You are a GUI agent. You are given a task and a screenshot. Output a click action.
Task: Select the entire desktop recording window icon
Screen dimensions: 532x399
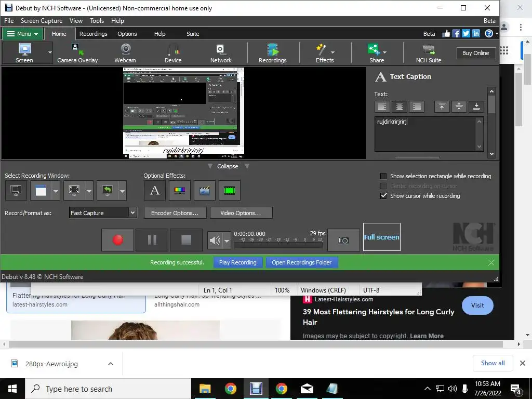pos(16,190)
